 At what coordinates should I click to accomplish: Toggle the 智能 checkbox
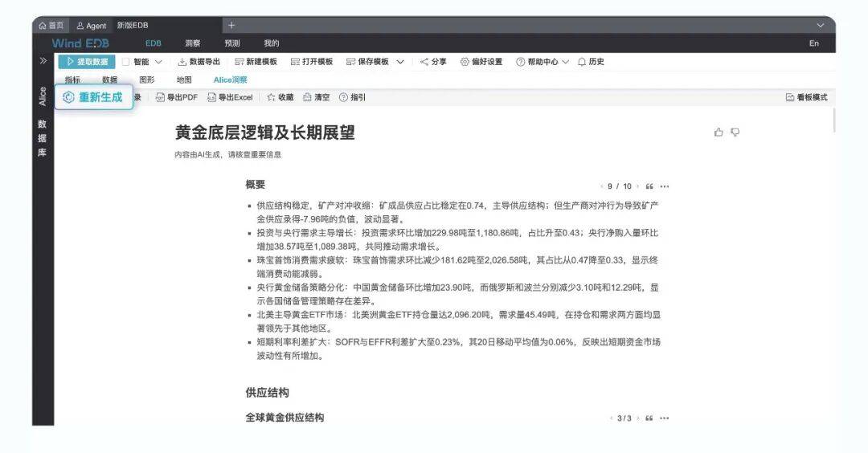coord(125,62)
